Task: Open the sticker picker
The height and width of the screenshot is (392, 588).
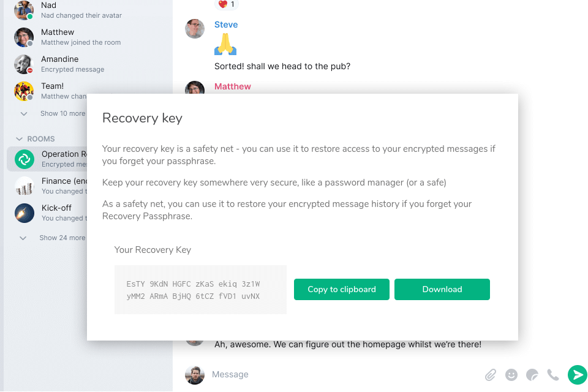Action: coord(532,374)
